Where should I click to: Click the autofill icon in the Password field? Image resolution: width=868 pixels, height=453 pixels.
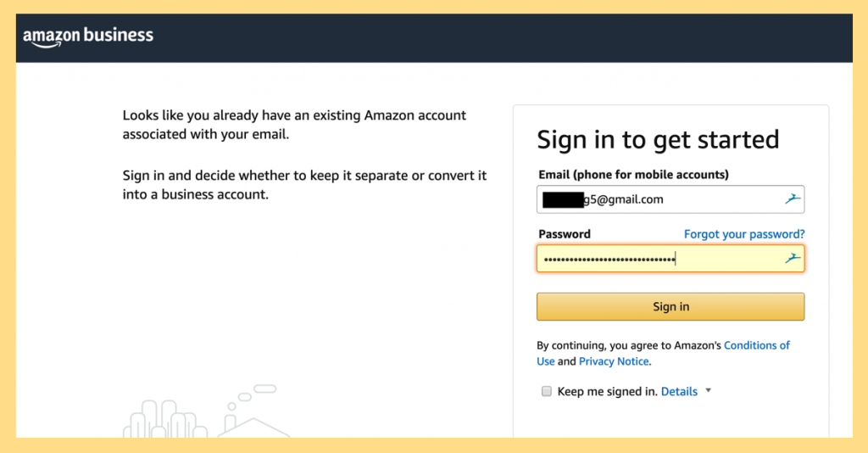click(x=792, y=259)
